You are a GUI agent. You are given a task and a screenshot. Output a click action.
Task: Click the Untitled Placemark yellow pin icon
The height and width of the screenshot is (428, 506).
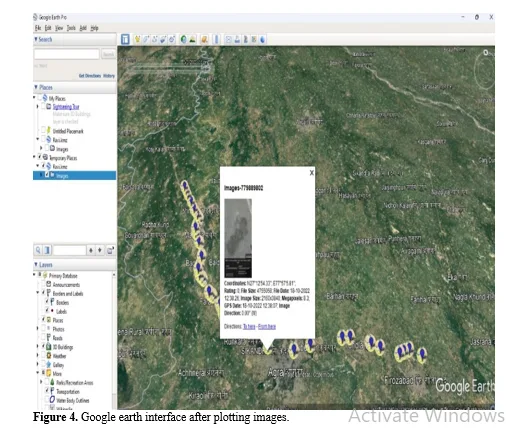tap(49, 130)
